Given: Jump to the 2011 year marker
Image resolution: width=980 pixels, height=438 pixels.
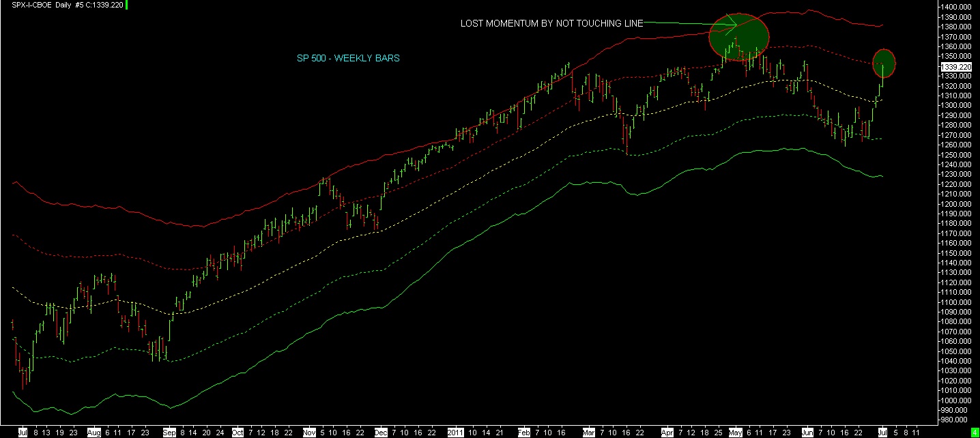Looking at the screenshot, I should point(456,433).
